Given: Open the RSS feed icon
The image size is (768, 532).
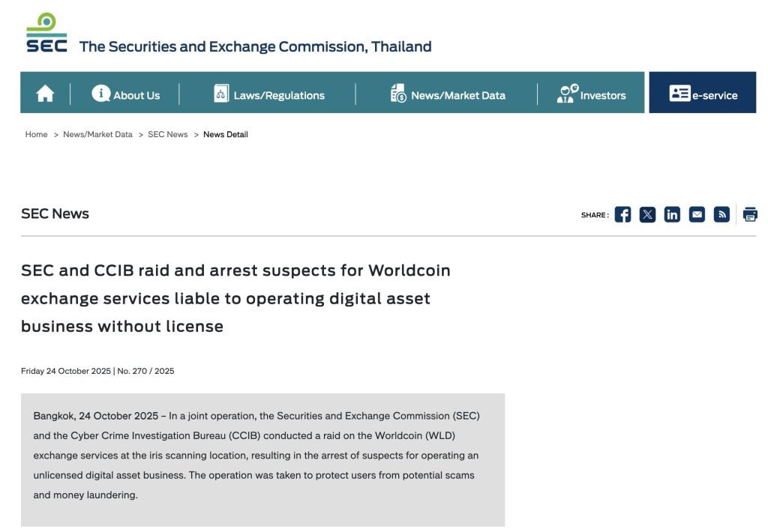Looking at the screenshot, I should (721, 214).
